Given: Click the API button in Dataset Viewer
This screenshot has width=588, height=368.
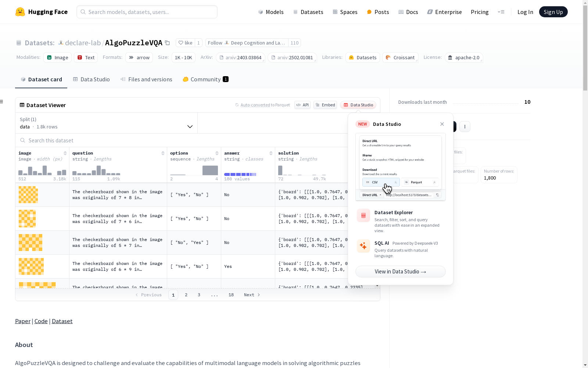Looking at the screenshot, I should coord(302,105).
